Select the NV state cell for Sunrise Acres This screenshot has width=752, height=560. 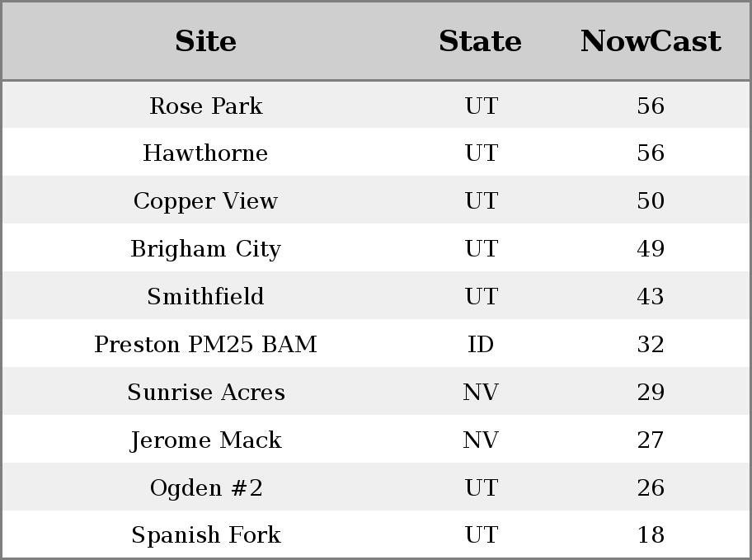click(481, 393)
